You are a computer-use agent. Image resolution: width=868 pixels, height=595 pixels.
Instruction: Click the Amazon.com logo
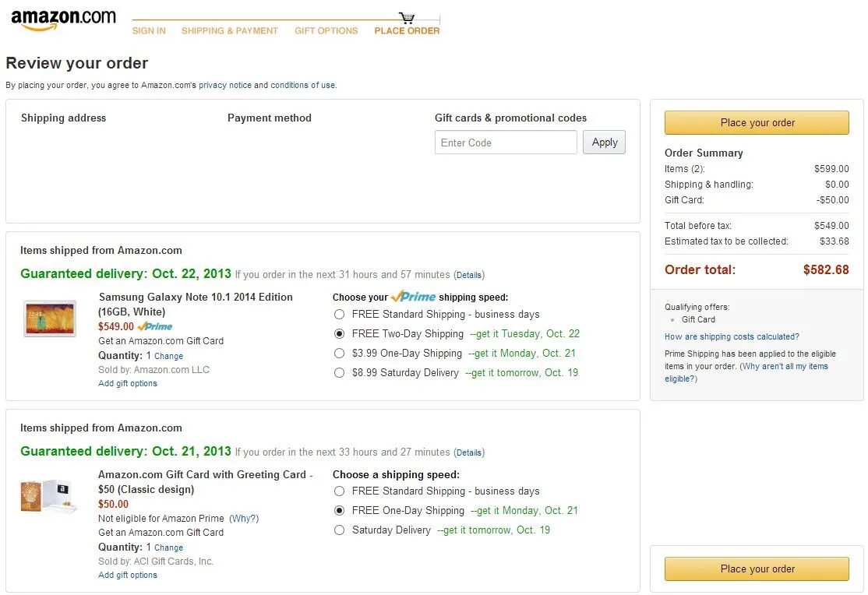(63, 20)
